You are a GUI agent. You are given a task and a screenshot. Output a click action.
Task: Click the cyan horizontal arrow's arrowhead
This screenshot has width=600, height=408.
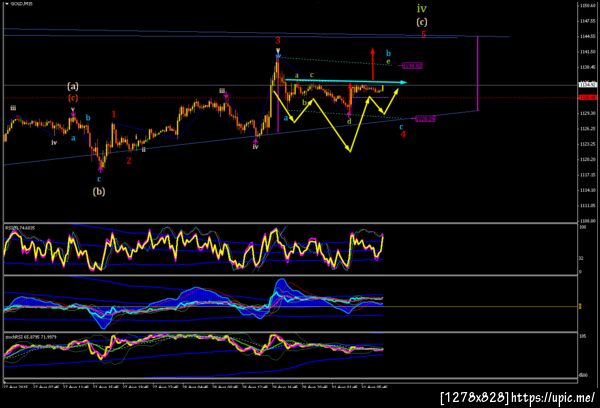tap(403, 82)
